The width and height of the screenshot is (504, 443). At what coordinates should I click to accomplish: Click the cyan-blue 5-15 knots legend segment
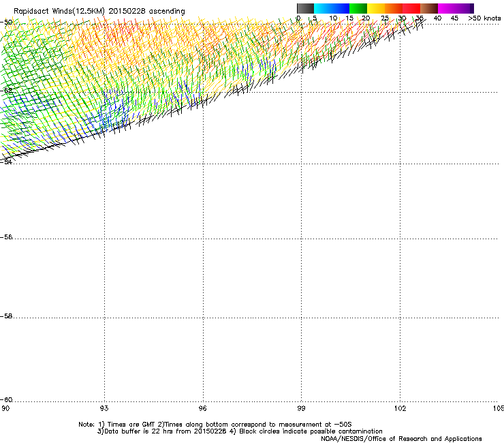332,8
